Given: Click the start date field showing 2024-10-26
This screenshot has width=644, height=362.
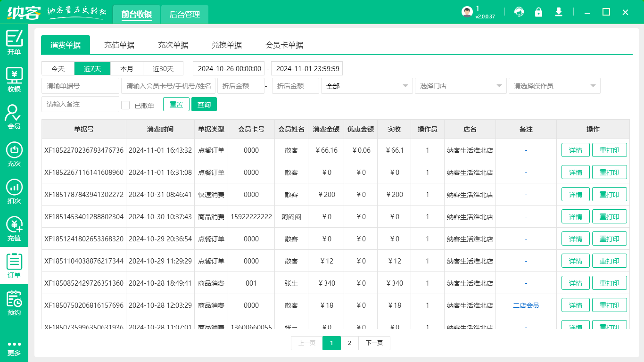Looking at the screenshot, I should [x=229, y=68].
